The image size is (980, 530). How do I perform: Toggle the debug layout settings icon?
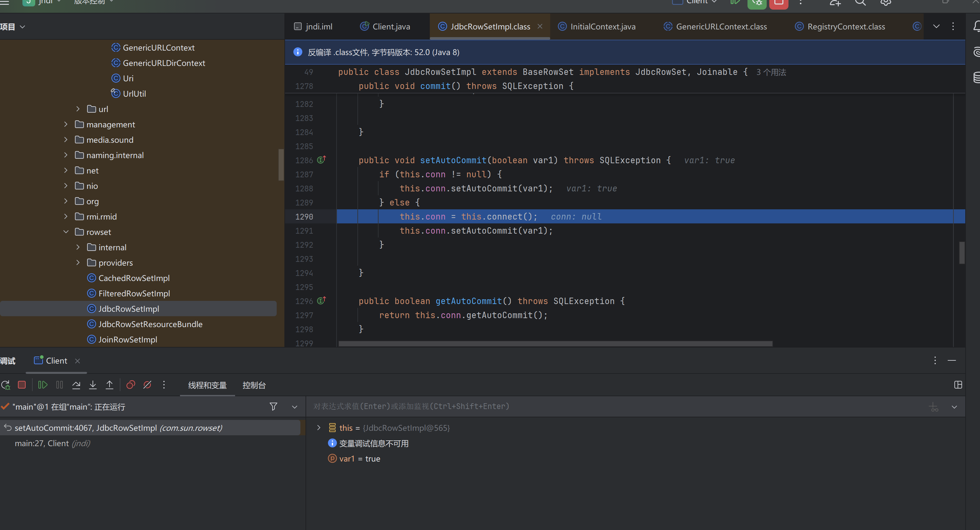(958, 385)
